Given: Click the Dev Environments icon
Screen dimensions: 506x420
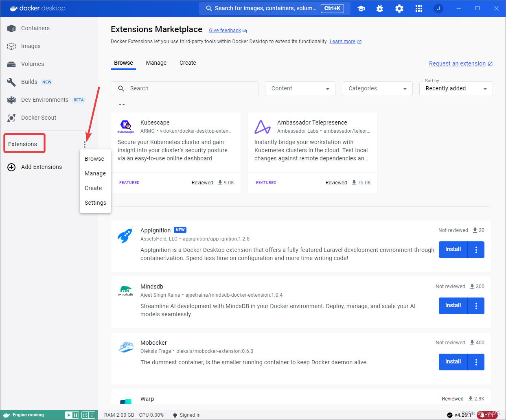Looking at the screenshot, I should point(11,100).
